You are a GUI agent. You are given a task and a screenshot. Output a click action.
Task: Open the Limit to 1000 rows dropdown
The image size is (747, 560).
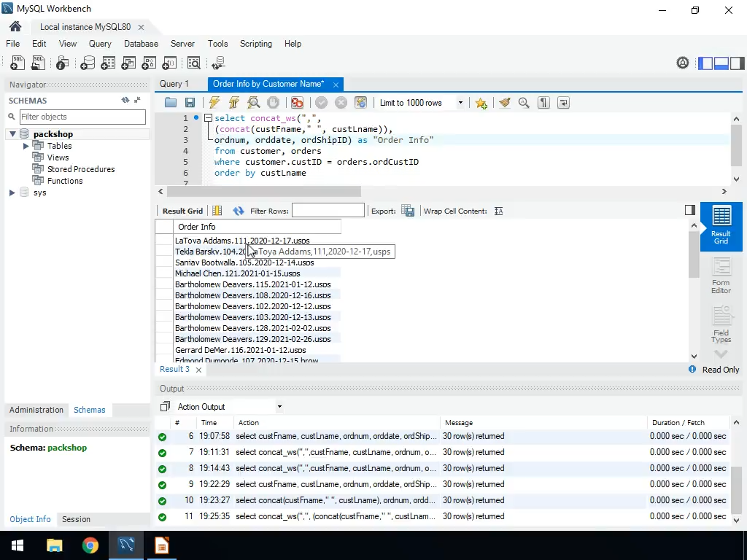point(460,103)
